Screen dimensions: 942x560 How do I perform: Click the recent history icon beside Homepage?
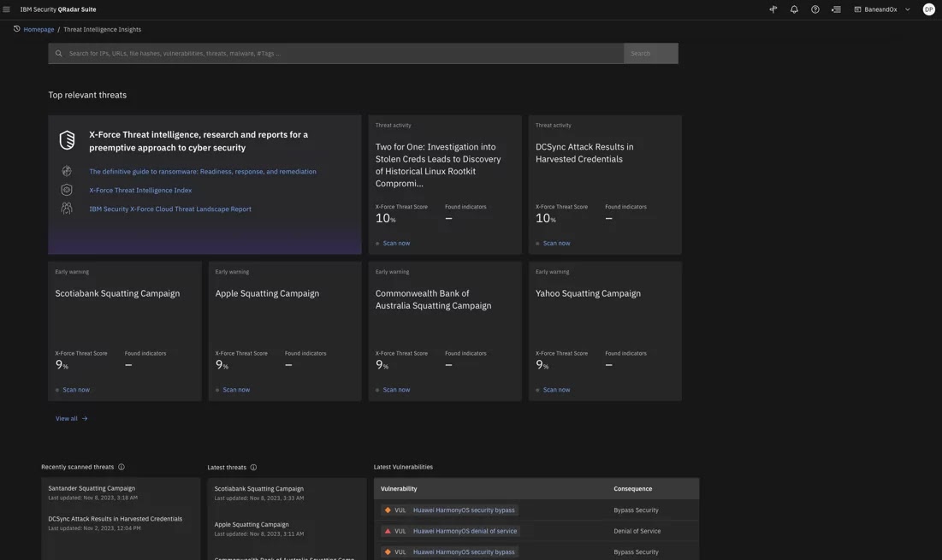[x=16, y=29]
